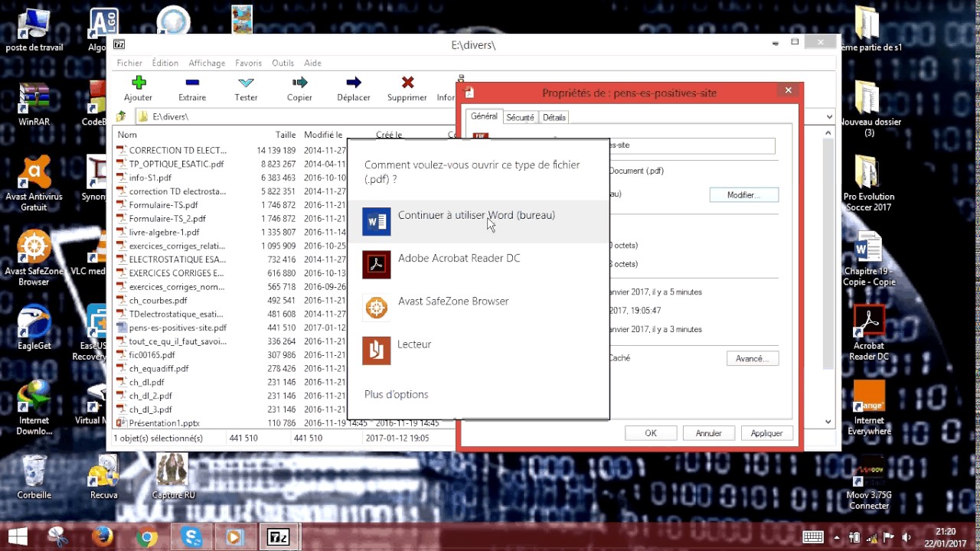Click Plus d'options in the open-with dialog
Screen dimensions: 980x551
(x=397, y=395)
